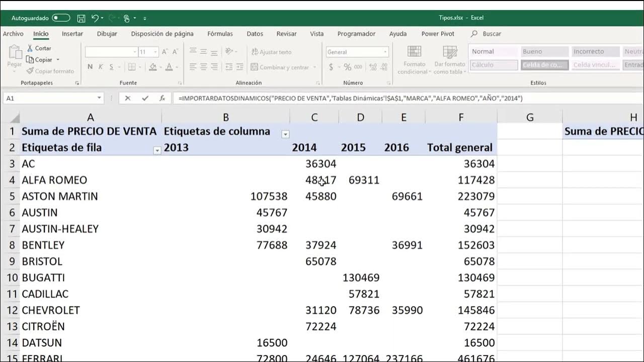Apply the Cálculo cell style
644x362 pixels.
click(x=494, y=65)
